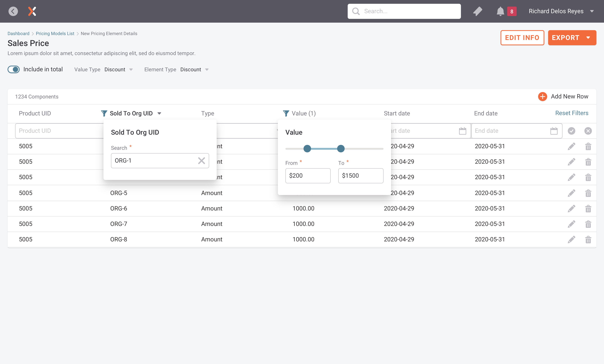Edit the ORG-7 row with pencil icon
This screenshot has width=604, height=364.
571,224
